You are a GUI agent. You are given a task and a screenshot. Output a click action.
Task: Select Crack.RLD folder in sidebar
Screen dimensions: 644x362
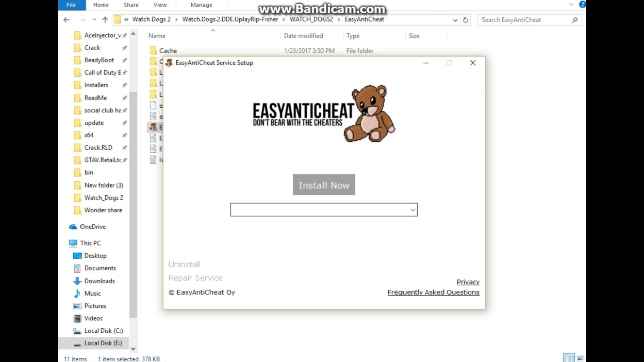[x=98, y=148]
